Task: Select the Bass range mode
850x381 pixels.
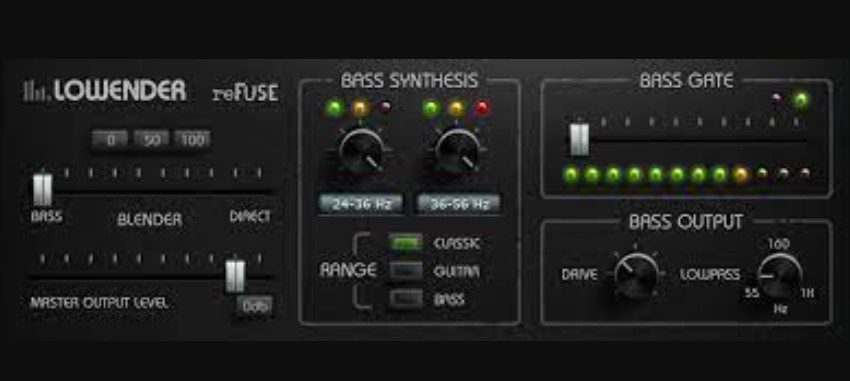Action: click(x=405, y=299)
